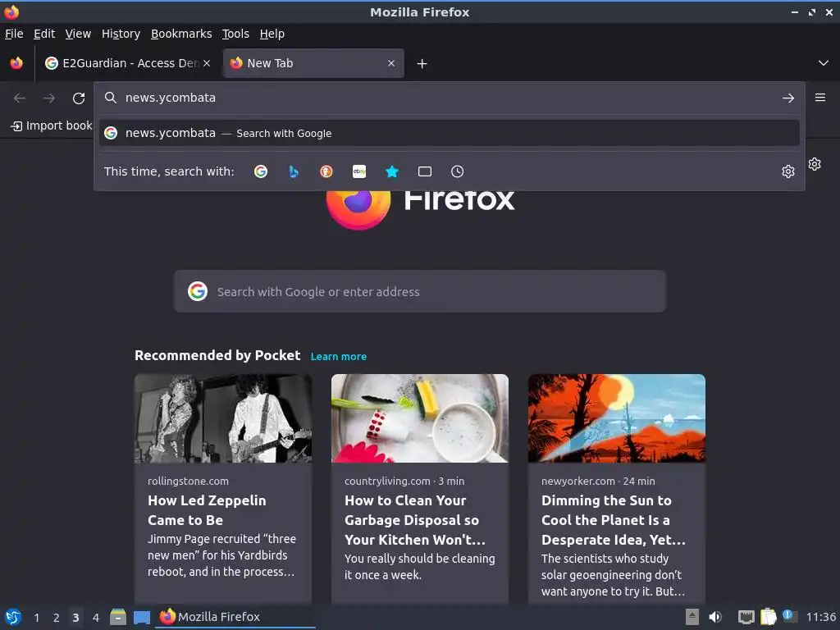Click the newyorker.com · 24 min source text
This screenshot has width=840, height=630.
click(x=598, y=481)
